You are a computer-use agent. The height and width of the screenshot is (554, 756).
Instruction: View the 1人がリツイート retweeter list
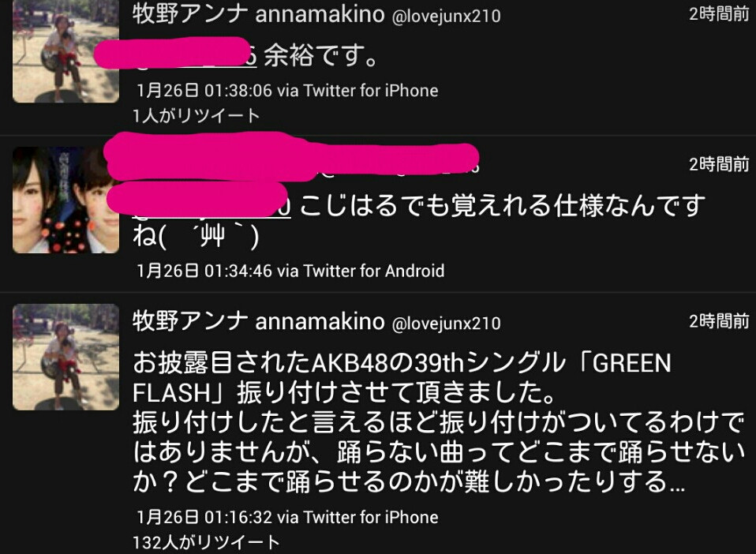point(196,116)
